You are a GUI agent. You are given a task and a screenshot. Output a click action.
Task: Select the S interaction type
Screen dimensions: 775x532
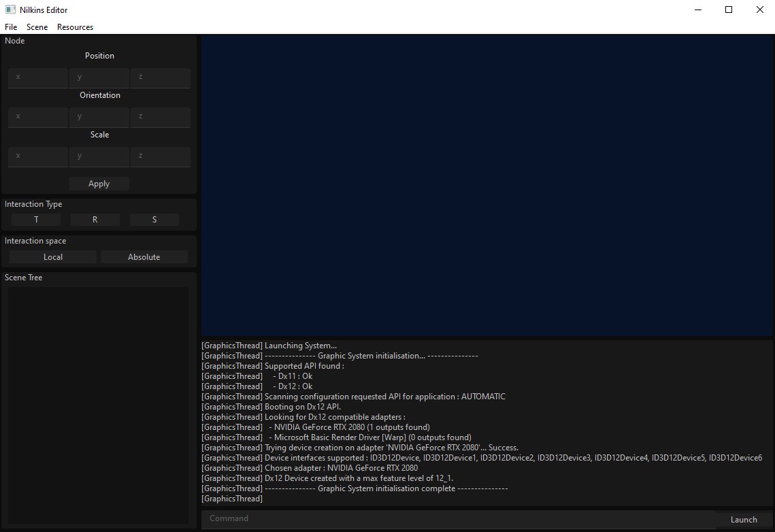[154, 220]
